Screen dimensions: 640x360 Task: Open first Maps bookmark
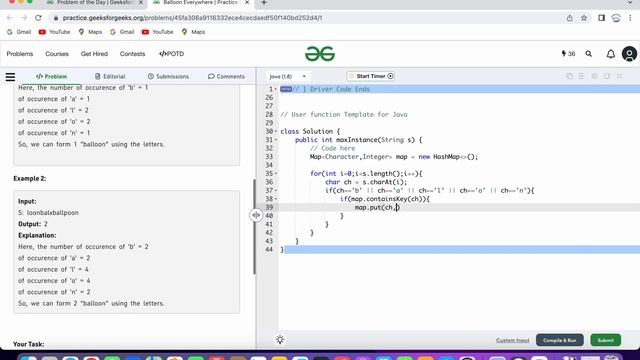(x=90, y=32)
